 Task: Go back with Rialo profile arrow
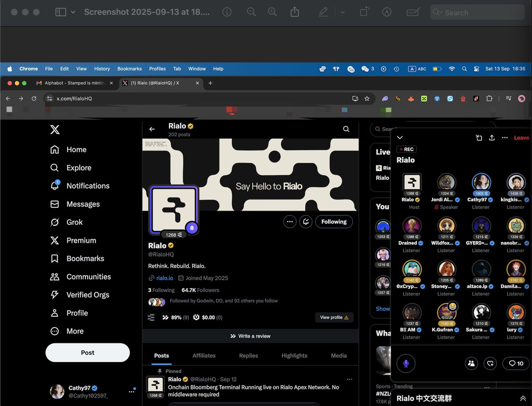(x=152, y=129)
